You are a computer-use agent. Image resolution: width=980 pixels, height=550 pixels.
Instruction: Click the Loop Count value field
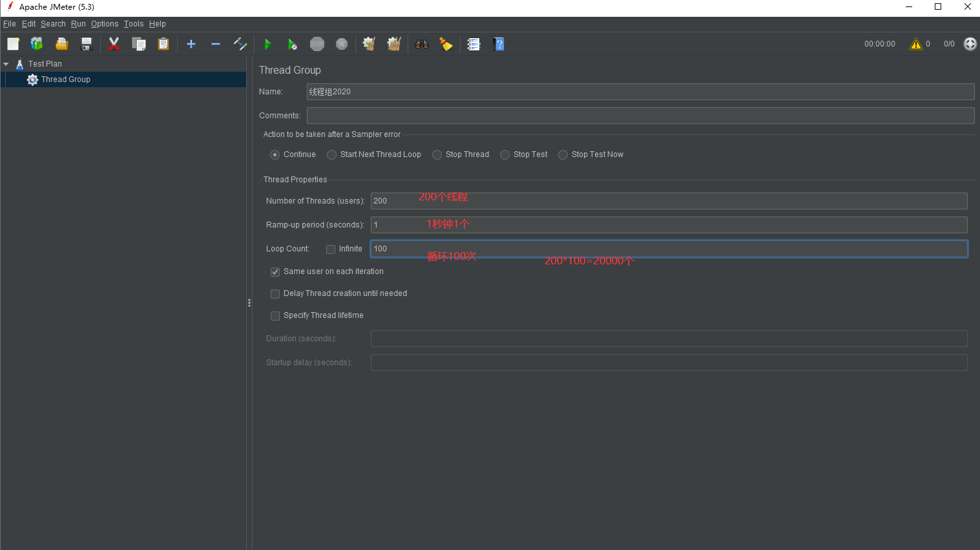[x=669, y=249]
